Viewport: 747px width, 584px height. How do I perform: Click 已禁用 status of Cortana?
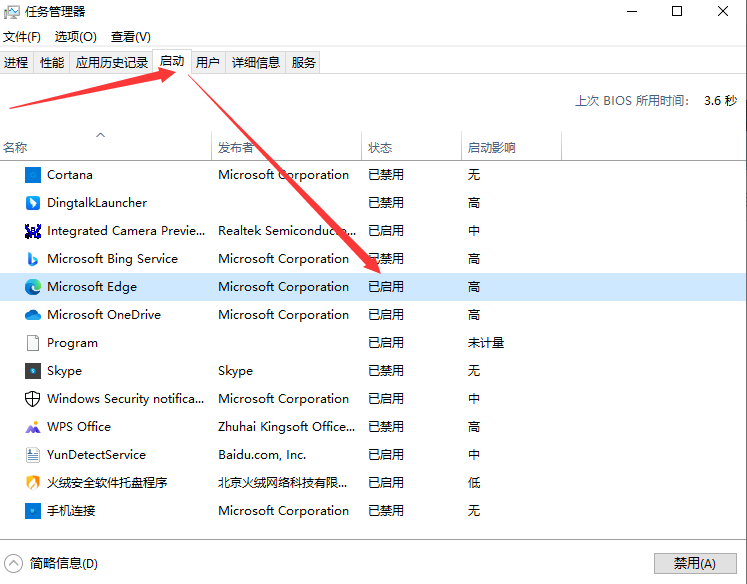tap(386, 175)
